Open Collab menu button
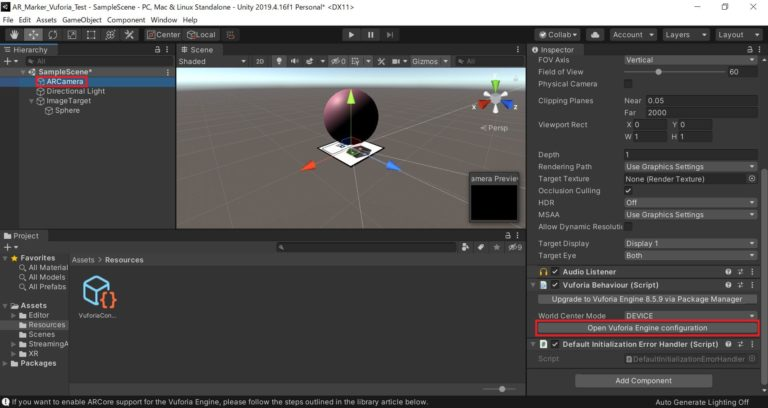 (x=558, y=35)
